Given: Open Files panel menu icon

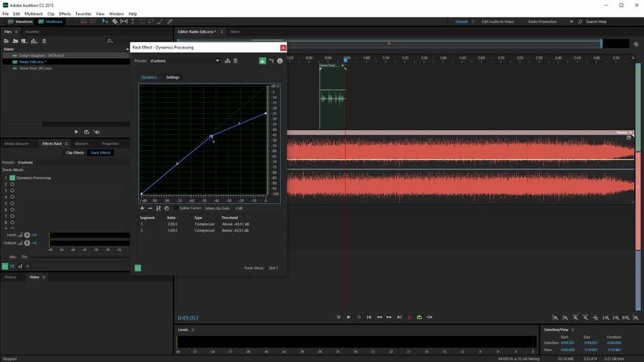Looking at the screenshot, I should tap(16, 32).
